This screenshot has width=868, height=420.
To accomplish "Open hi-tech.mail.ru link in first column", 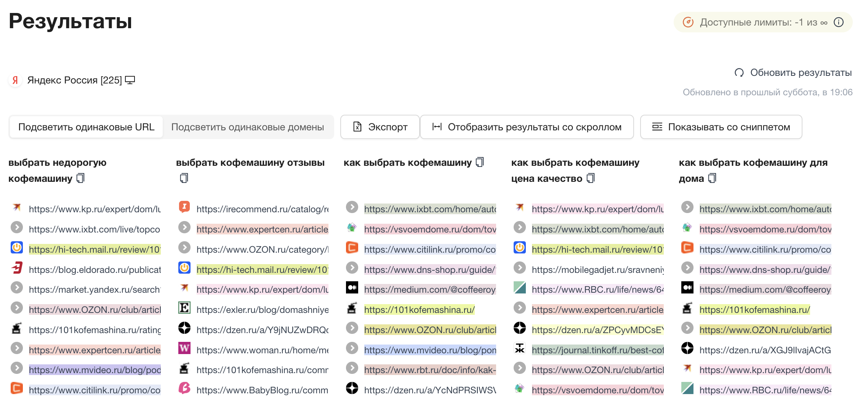I will tap(95, 249).
